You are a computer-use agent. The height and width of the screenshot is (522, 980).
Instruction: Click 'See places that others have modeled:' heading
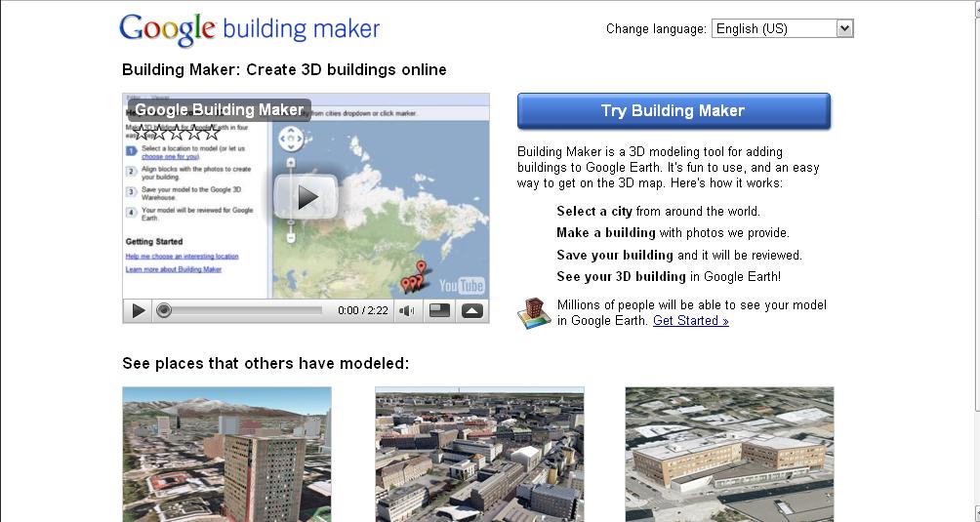point(265,363)
